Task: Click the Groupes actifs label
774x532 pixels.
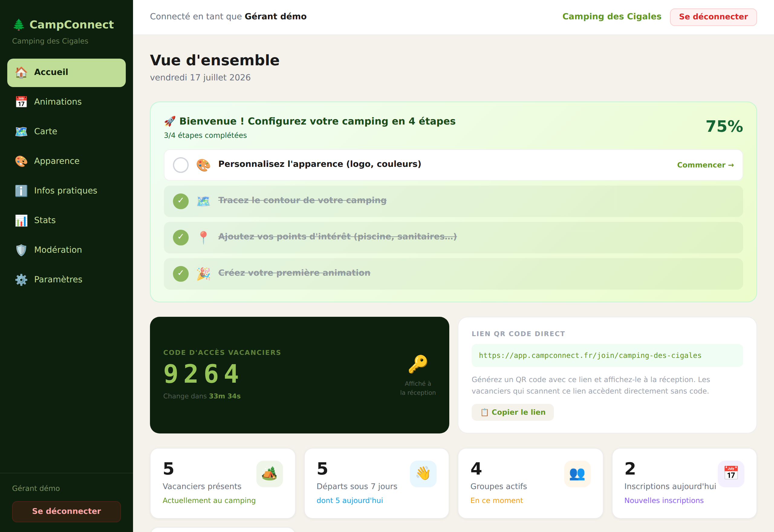Action: click(x=499, y=487)
